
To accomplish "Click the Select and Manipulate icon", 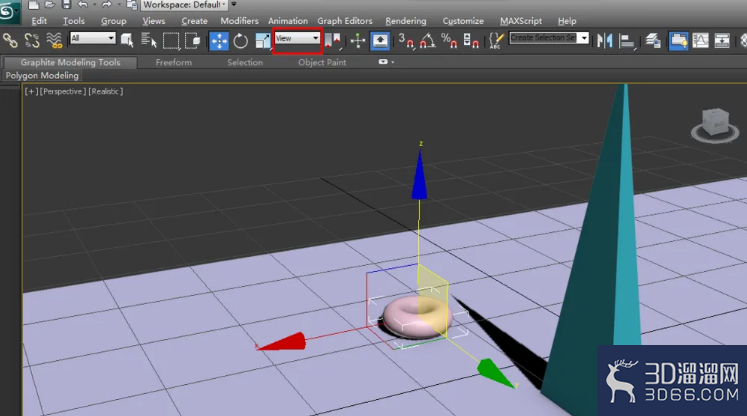I will click(358, 41).
